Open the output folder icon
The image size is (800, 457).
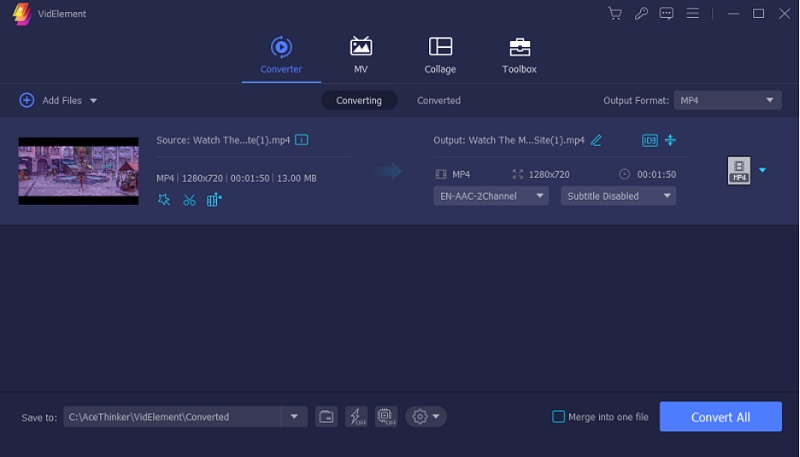click(326, 417)
